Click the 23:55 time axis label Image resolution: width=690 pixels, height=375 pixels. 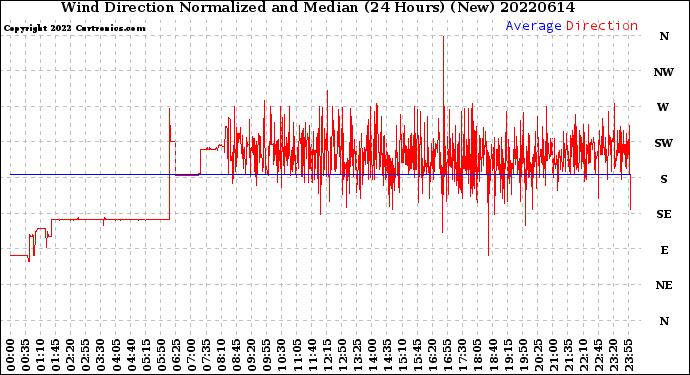tap(628, 355)
